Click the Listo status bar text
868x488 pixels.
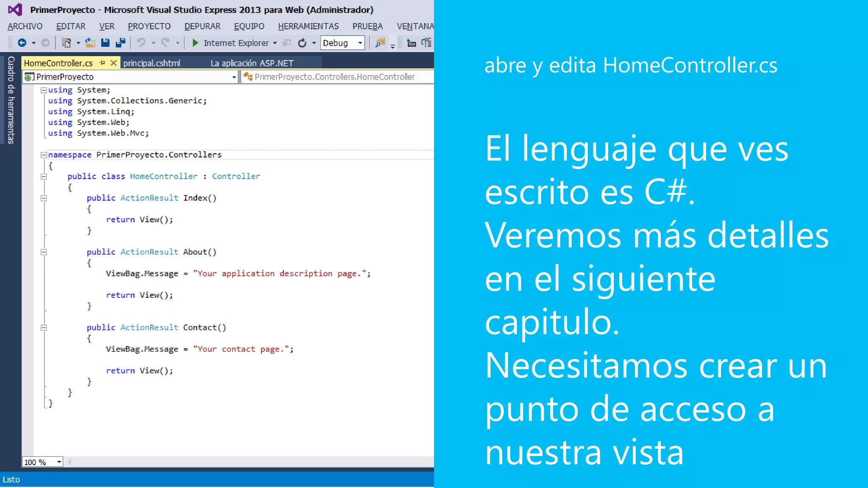[x=11, y=479]
